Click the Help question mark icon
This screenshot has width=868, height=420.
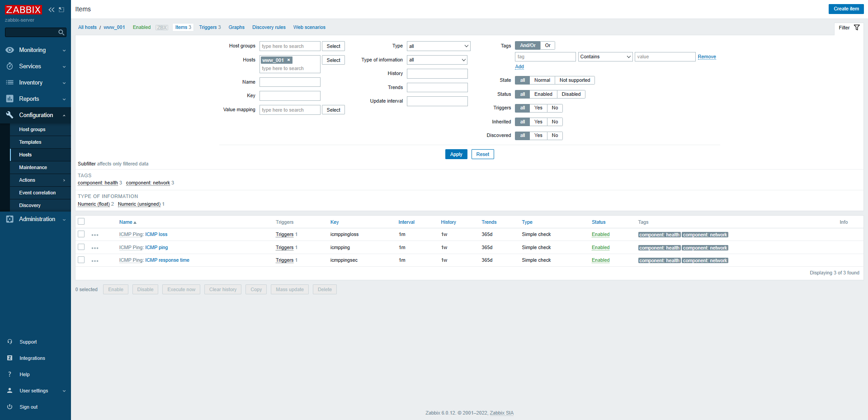point(9,374)
